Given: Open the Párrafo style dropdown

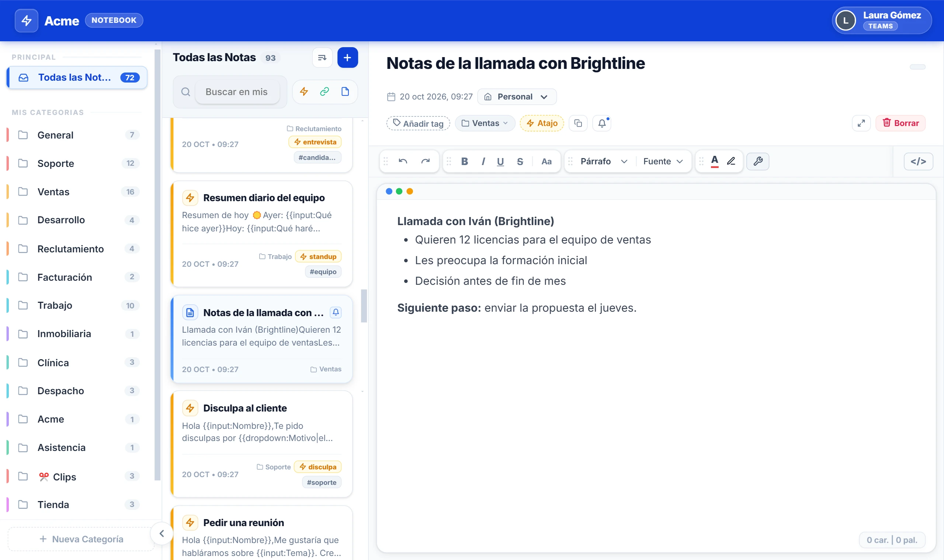Looking at the screenshot, I should click(x=604, y=161).
